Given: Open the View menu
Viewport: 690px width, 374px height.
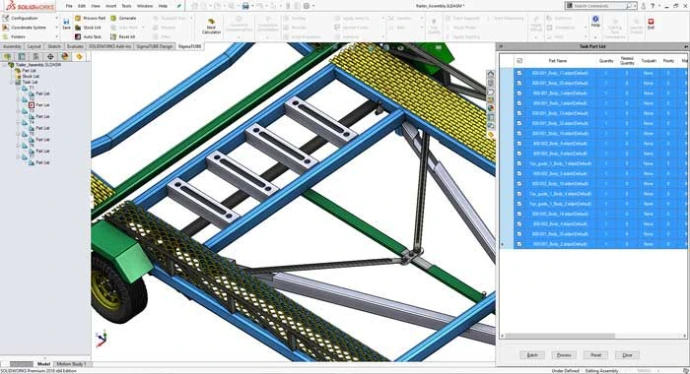Looking at the screenshot, I should [95, 6].
